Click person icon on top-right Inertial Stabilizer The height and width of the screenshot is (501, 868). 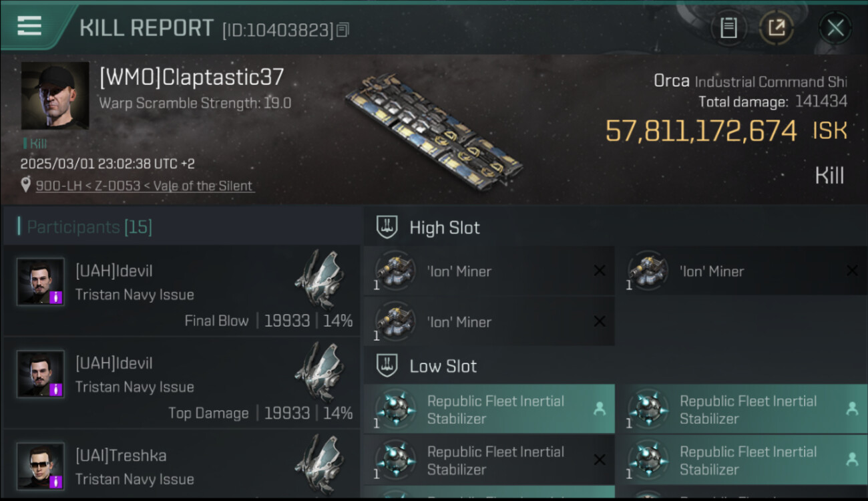[851, 409]
